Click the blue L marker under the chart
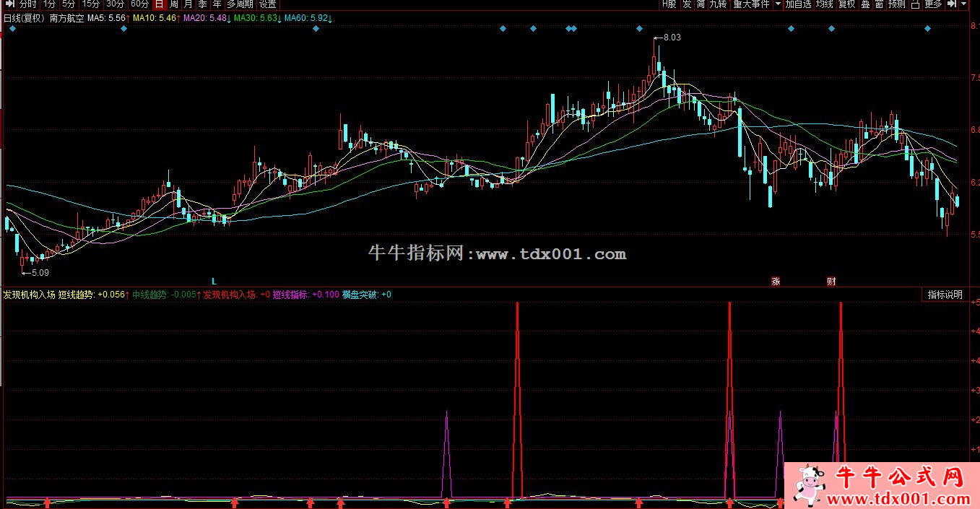The image size is (980, 509). coord(214,280)
